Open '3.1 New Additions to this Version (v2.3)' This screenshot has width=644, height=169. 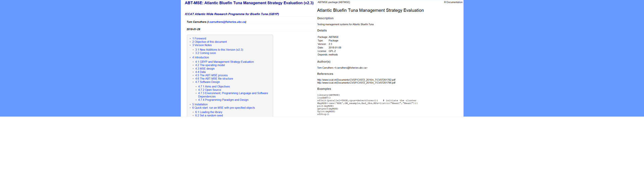(219, 50)
